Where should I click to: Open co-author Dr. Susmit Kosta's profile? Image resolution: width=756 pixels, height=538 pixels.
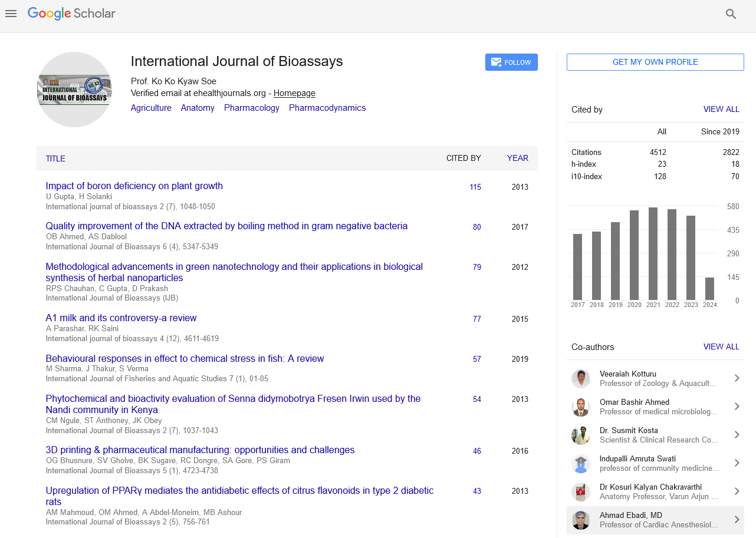click(629, 430)
